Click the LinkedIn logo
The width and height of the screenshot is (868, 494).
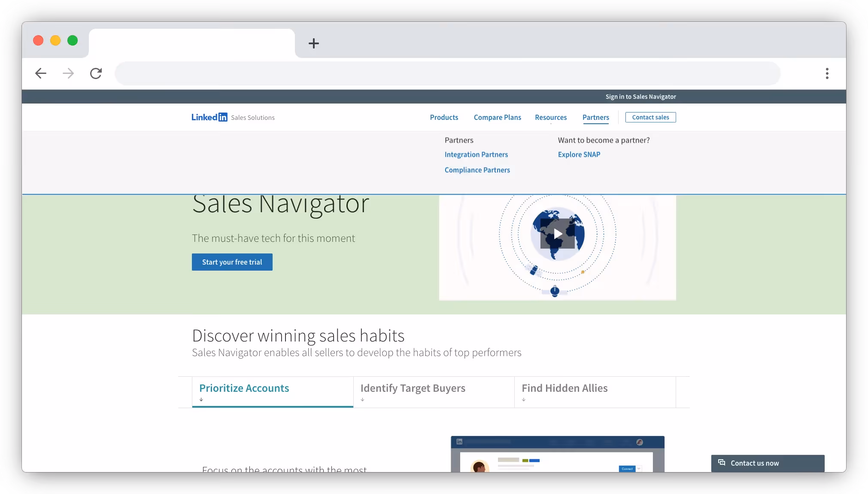[209, 117]
